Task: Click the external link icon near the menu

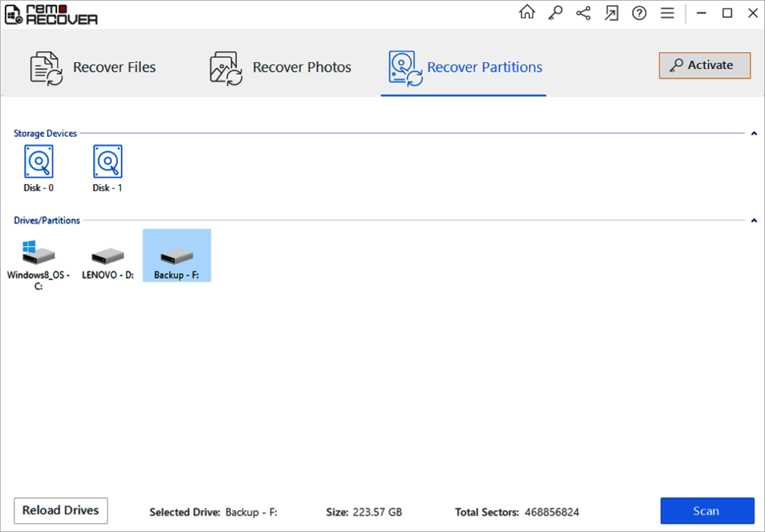Action: pyautogui.click(x=611, y=13)
